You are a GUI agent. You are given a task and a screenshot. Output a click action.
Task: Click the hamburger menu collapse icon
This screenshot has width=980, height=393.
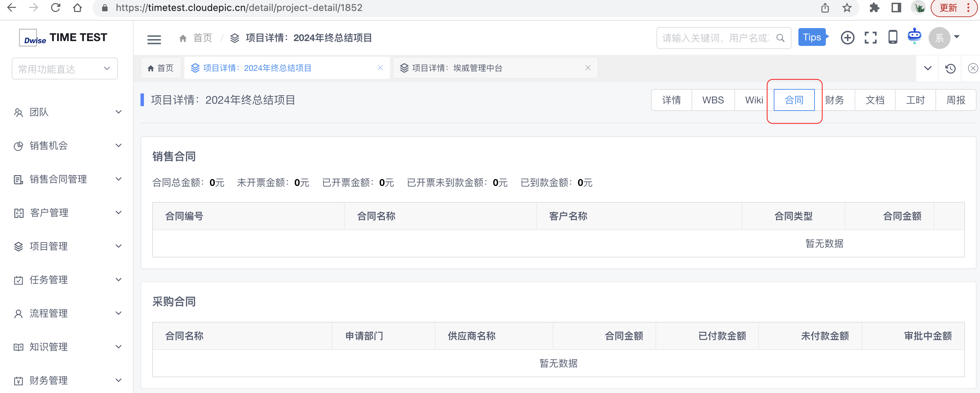[154, 39]
